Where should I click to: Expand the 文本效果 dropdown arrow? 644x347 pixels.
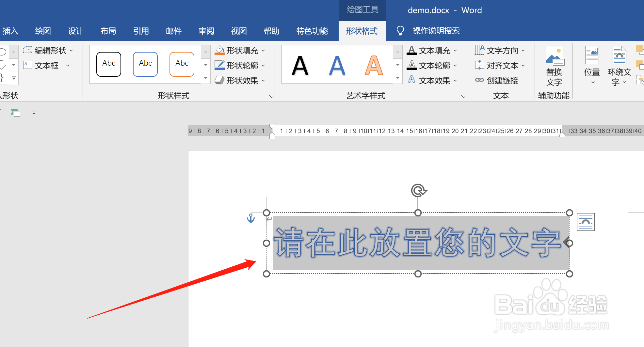(455, 81)
